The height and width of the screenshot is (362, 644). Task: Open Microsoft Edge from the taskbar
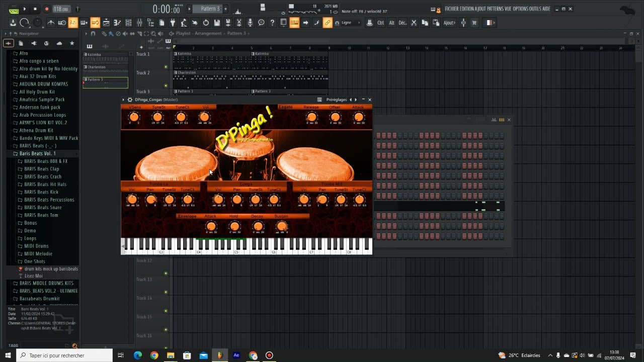[x=138, y=355]
